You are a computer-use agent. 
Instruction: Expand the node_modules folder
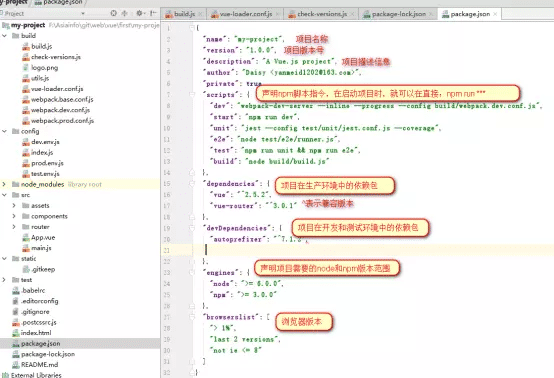[x=4, y=184]
